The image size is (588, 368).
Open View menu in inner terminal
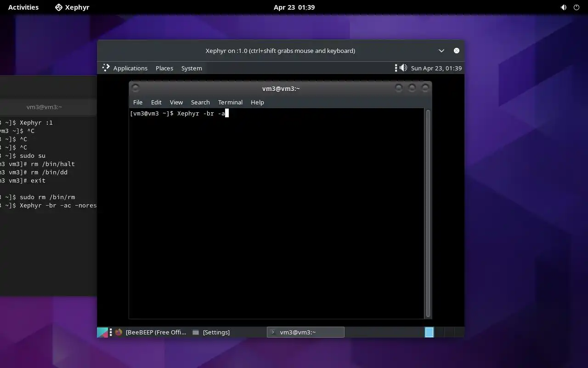coord(176,102)
